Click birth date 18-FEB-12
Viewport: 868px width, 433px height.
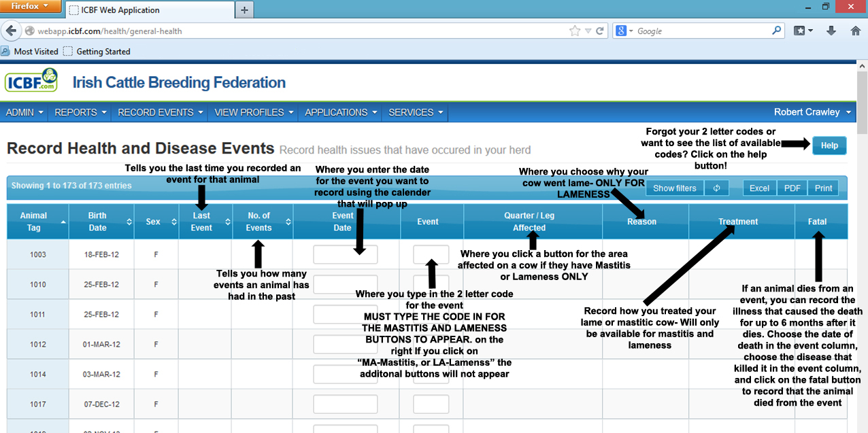point(101,255)
